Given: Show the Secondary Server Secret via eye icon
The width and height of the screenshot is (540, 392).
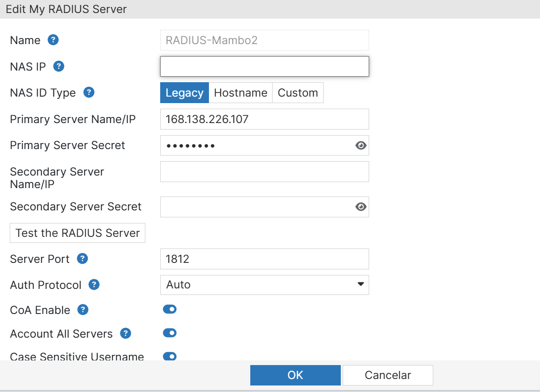Looking at the screenshot, I should coord(361,207).
